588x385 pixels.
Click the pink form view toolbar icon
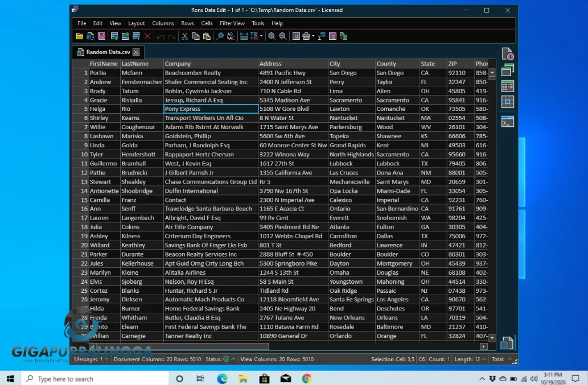[x=332, y=36]
